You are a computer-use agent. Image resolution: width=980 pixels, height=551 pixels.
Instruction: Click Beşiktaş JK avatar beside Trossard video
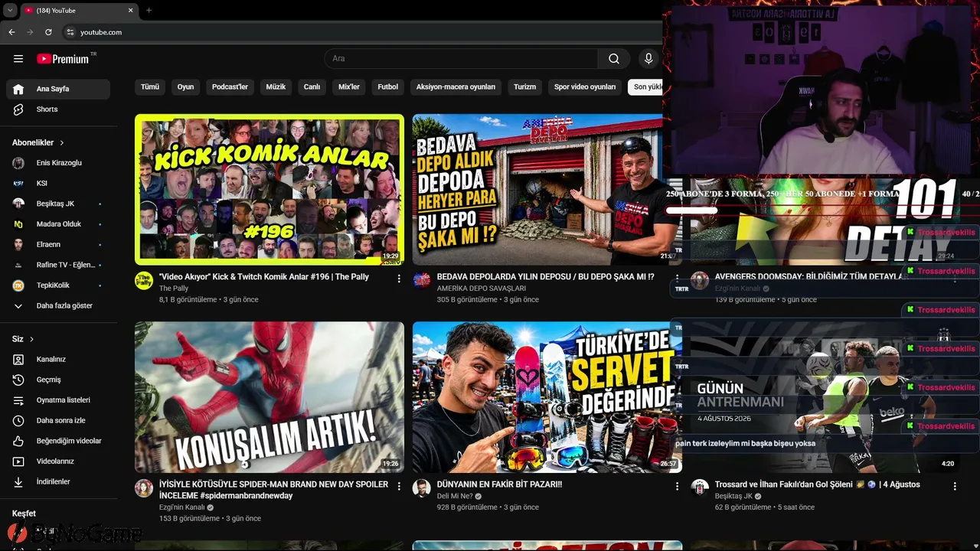(x=700, y=488)
